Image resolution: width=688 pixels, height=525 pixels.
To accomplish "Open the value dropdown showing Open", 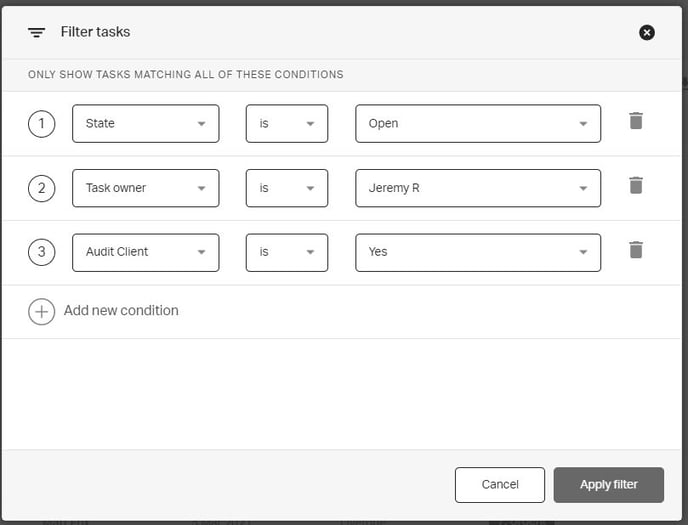I will click(478, 124).
